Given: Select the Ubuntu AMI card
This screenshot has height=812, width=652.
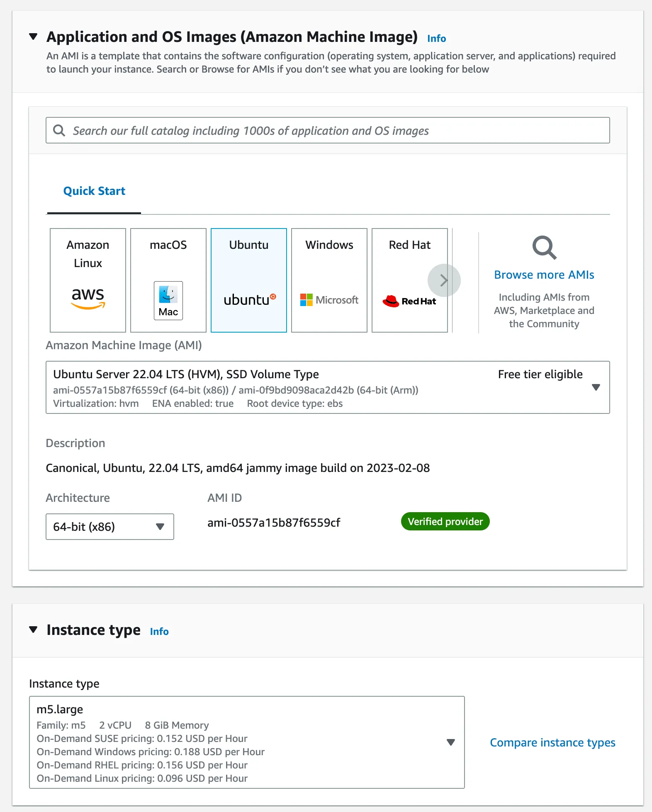Looking at the screenshot, I should [249, 280].
